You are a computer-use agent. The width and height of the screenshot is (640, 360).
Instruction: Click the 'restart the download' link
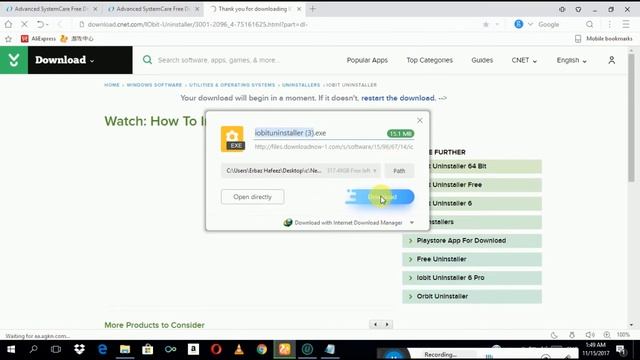398,98
